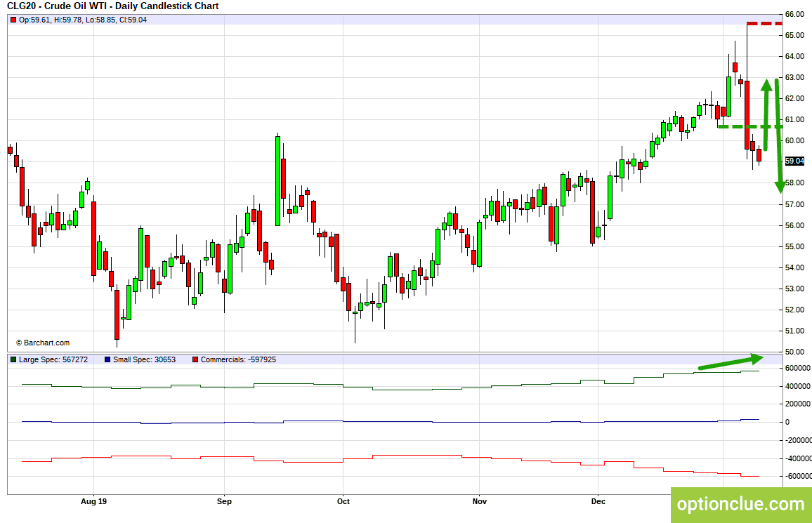
Task: Click the 600000 COT axis label
Action: coord(797,369)
